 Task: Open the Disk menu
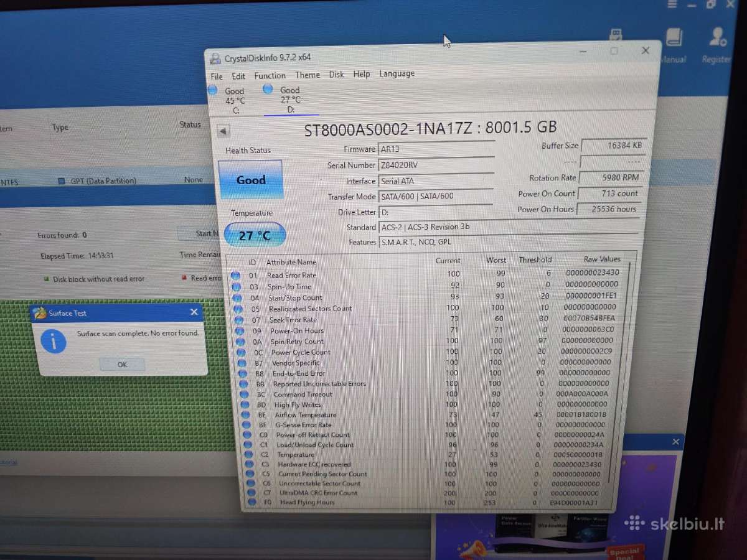tap(337, 74)
